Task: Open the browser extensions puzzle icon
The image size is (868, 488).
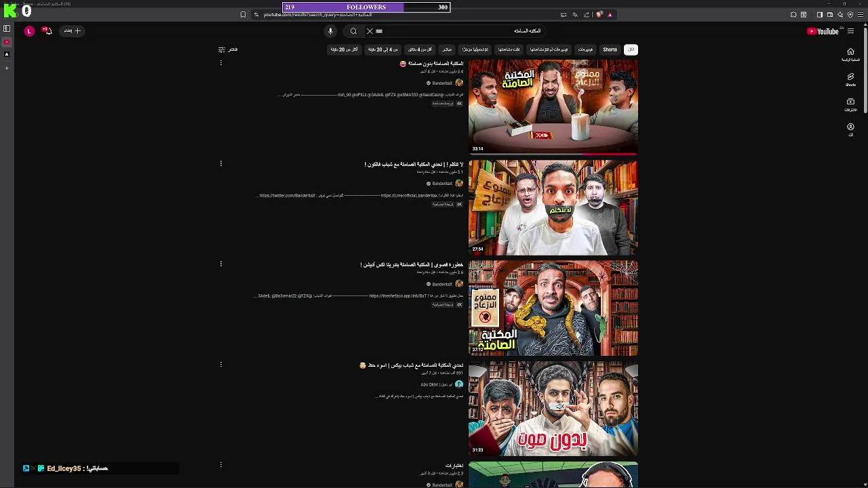Action: [793, 15]
